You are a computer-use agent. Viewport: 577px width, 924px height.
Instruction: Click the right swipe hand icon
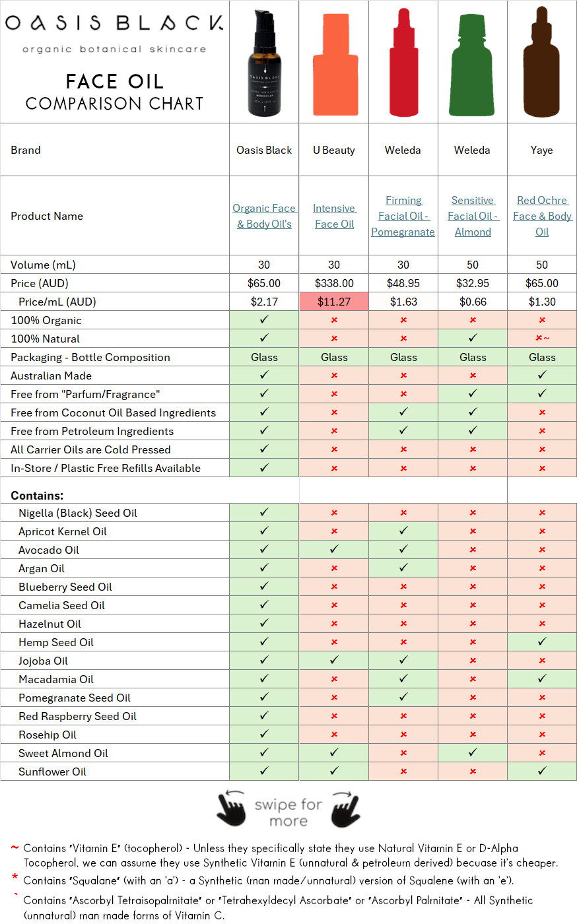pyautogui.click(x=346, y=810)
